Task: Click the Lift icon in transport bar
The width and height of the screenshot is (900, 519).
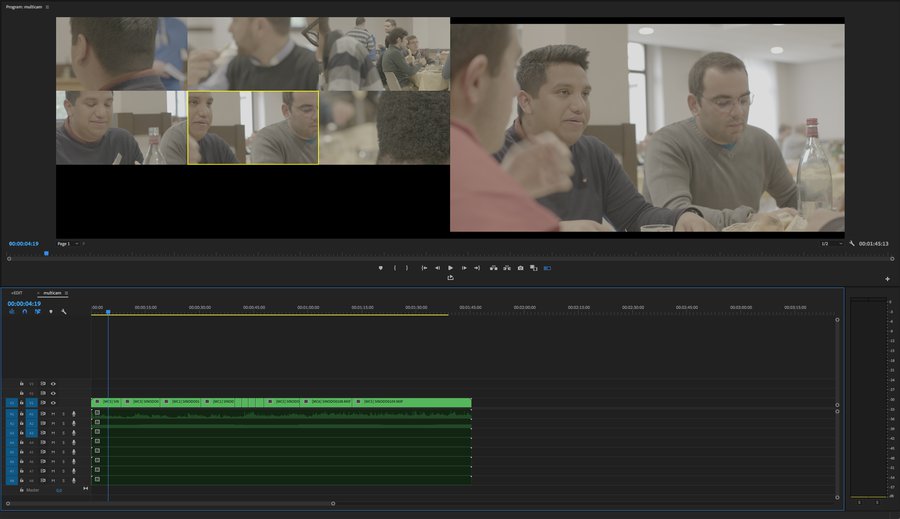Action: click(493, 268)
